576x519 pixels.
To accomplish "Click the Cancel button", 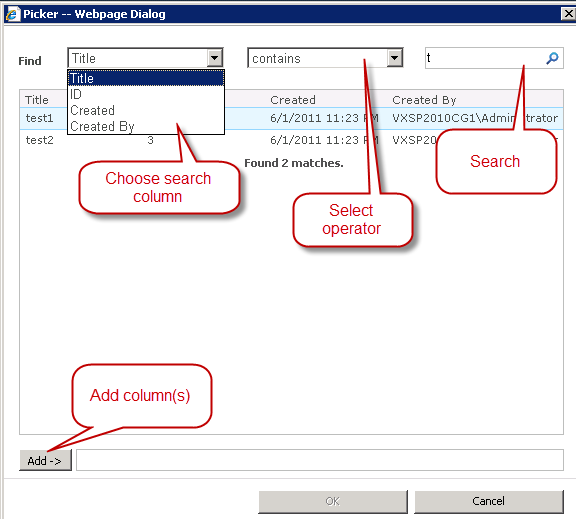I will click(489, 501).
